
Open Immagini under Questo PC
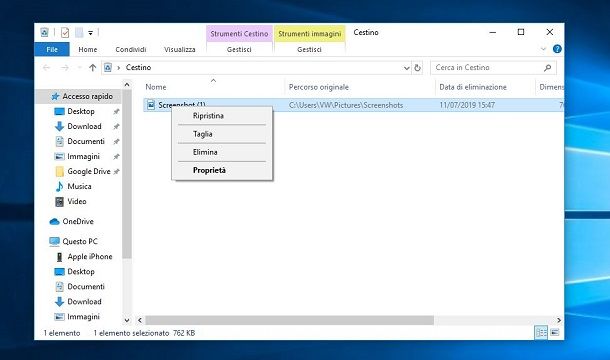point(83,317)
